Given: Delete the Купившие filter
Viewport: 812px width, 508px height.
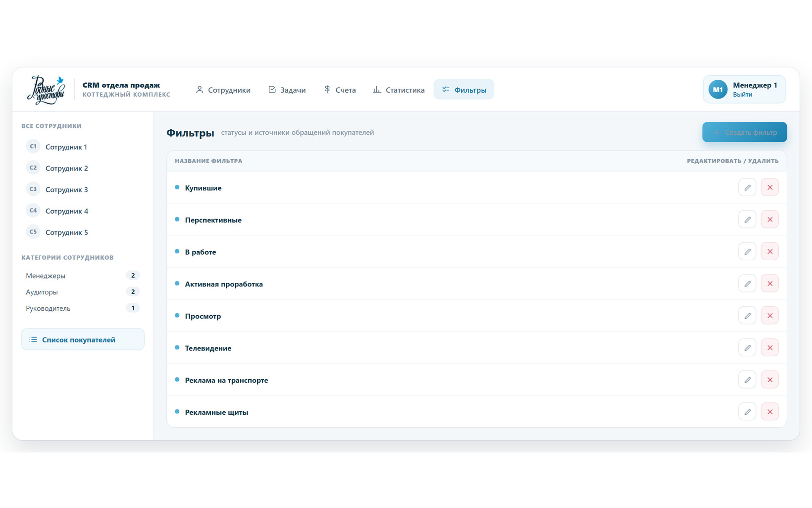Looking at the screenshot, I should pos(770,187).
